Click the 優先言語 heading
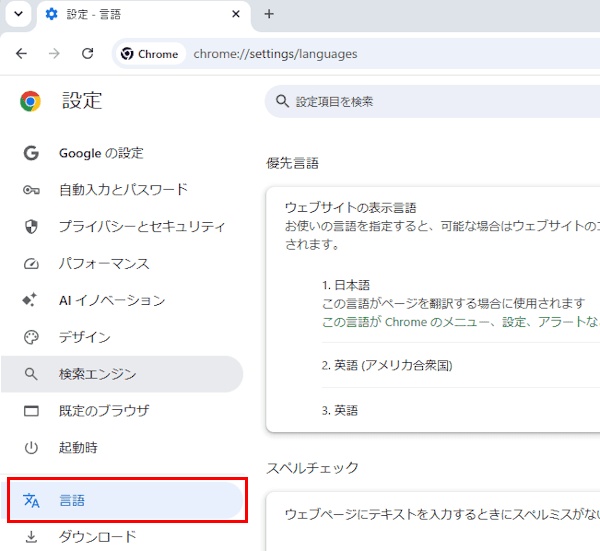Image resolution: width=600 pixels, height=551 pixels. coord(292,163)
